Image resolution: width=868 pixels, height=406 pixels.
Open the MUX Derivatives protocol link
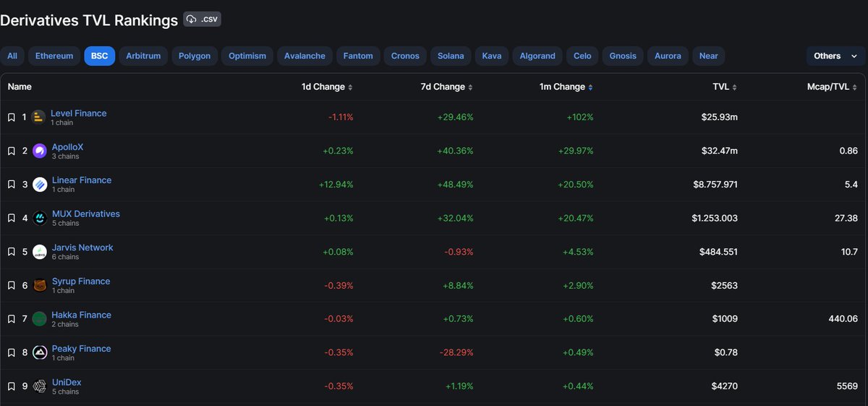[86, 214]
